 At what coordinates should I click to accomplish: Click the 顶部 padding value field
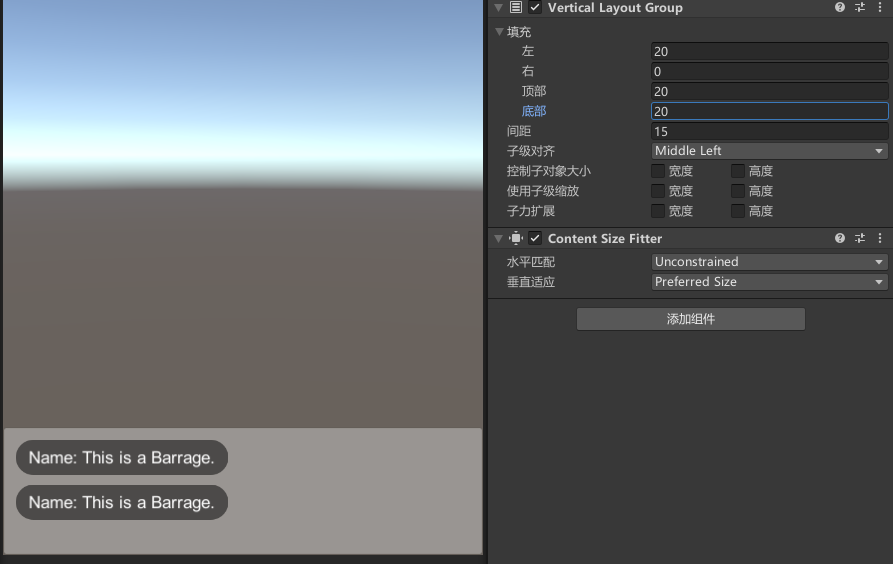click(x=769, y=91)
